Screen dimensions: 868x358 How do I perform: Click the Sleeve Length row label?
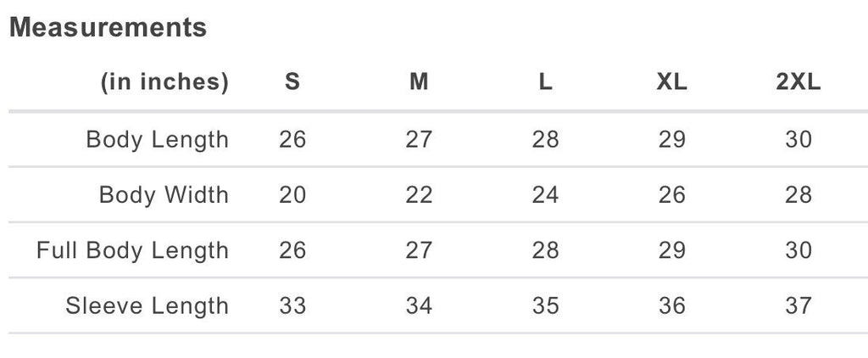(147, 305)
